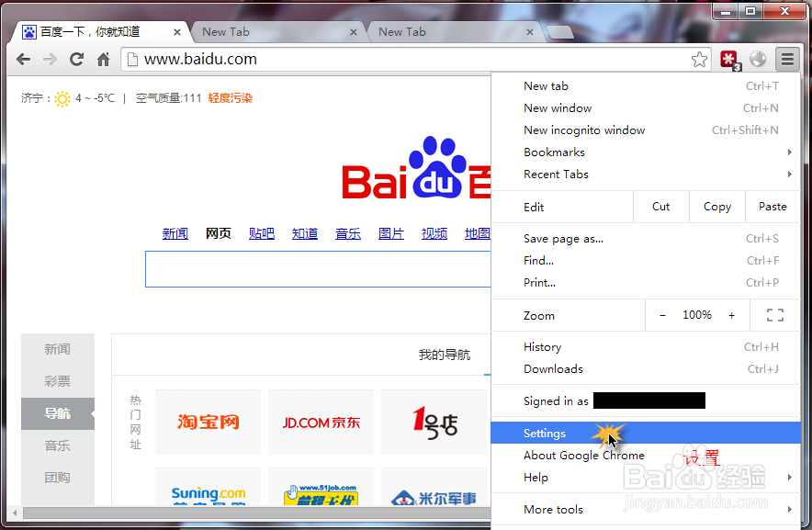Viewport: 812px width, 530px height.
Task: Reload the Baidu page
Action: click(76, 60)
